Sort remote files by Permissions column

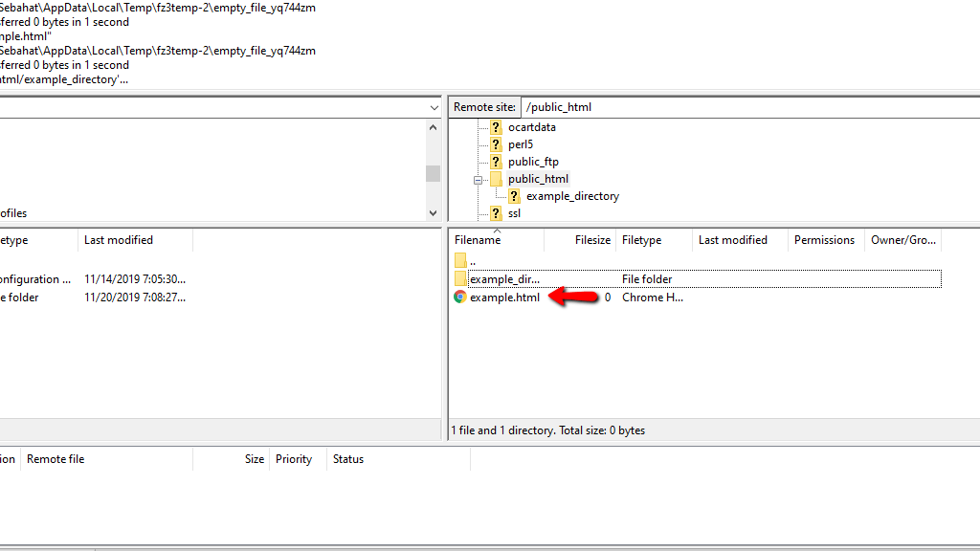pos(826,240)
